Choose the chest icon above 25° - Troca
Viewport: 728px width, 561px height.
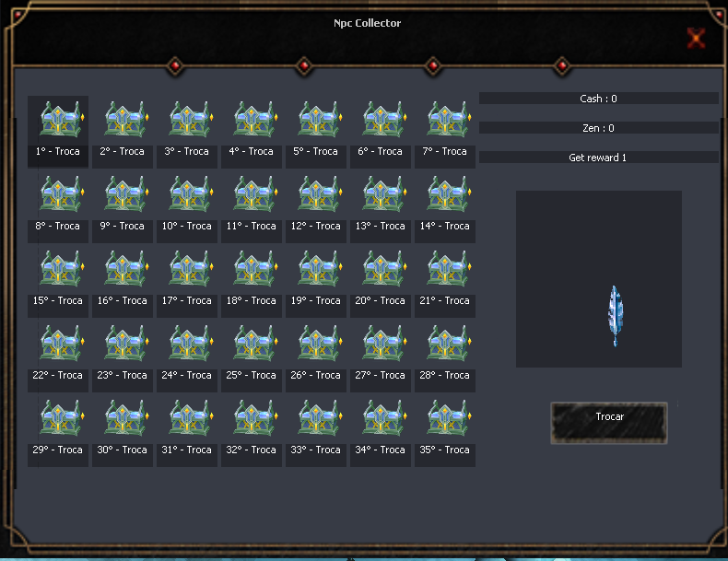tap(255, 344)
